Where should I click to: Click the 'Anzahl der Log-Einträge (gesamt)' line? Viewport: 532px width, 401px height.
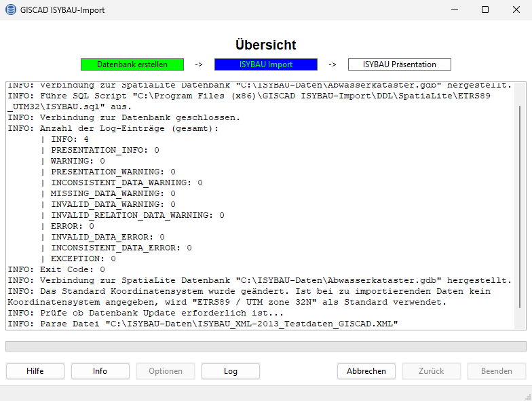[x=113, y=128]
